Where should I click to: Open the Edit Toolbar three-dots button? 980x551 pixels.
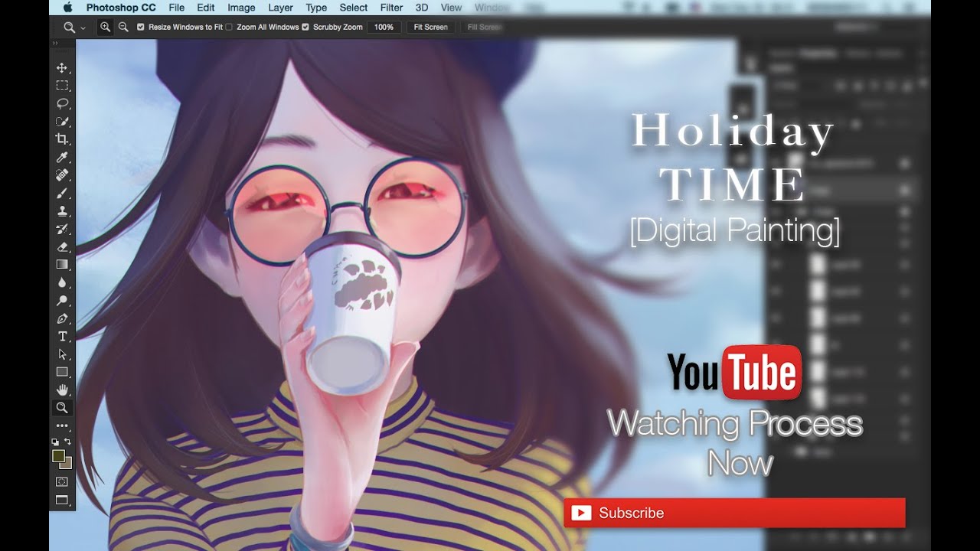pyautogui.click(x=62, y=426)
